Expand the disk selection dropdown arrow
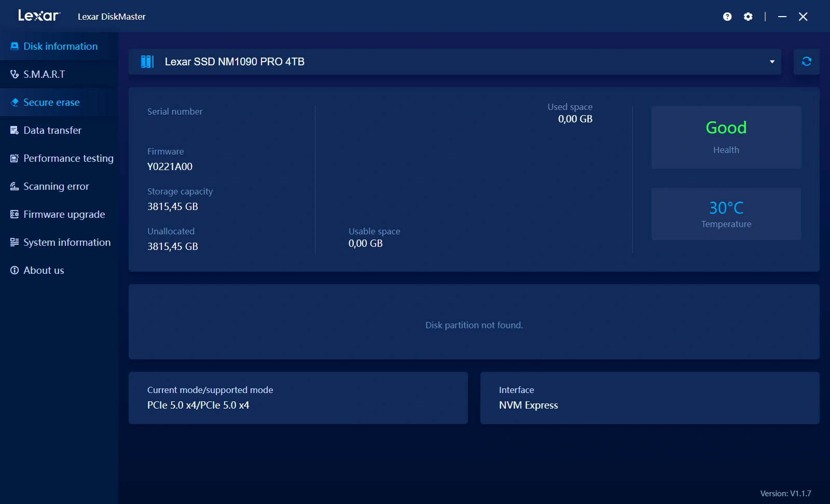Viewport: 830px width, 504px height. pyautogui.click(x=772, y=62)
